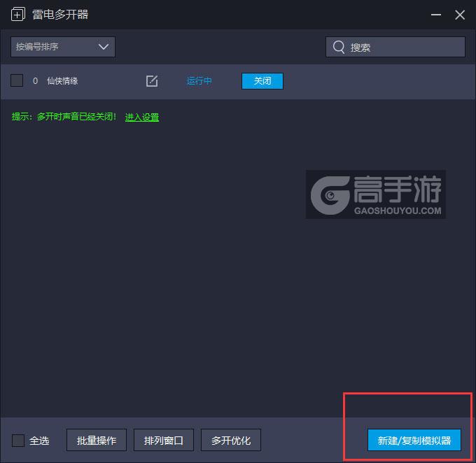476x463 pixels.
Task: Click 新建/复制模拟器 button
Action: (414, 440)
